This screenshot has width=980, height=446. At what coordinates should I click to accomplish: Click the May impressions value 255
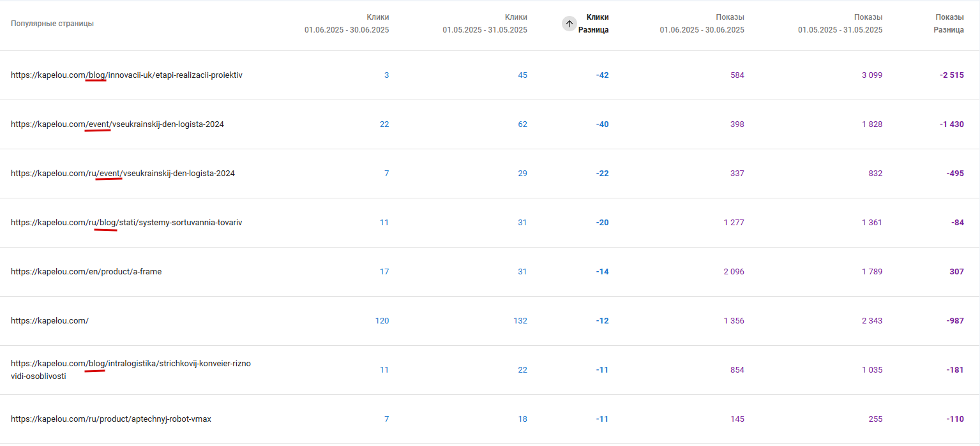pyautogui.click(x=875, y=419)
